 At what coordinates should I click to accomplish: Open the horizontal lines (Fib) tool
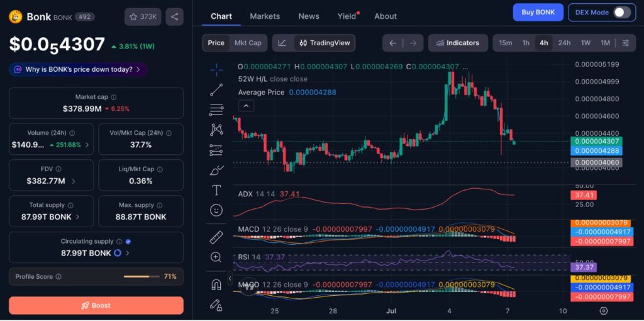coord(216,110)
